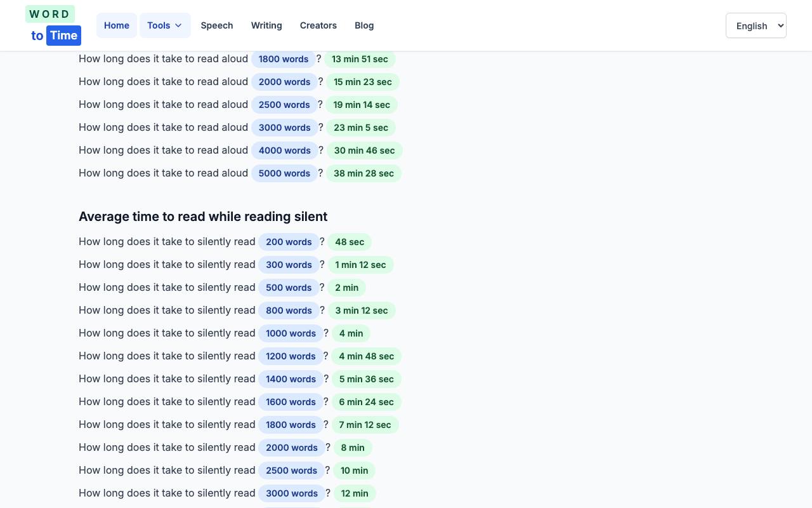
Task: Click the 4 min time result
Action: [351, 333]
